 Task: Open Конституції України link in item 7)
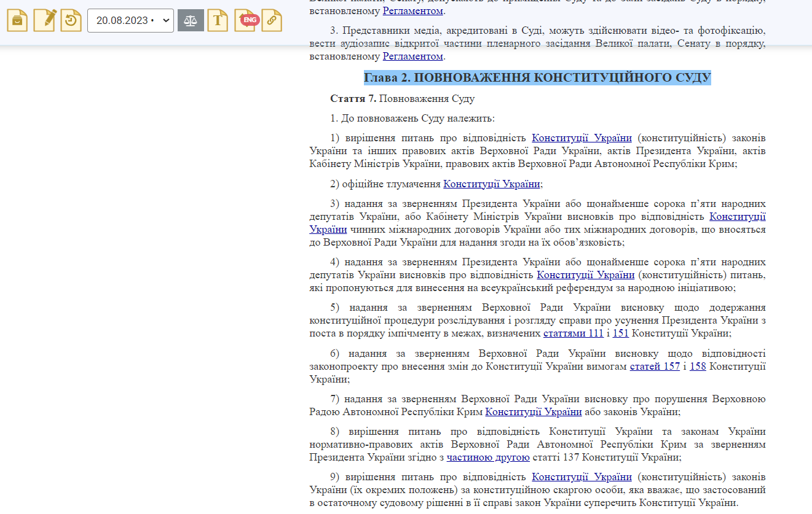534,412
